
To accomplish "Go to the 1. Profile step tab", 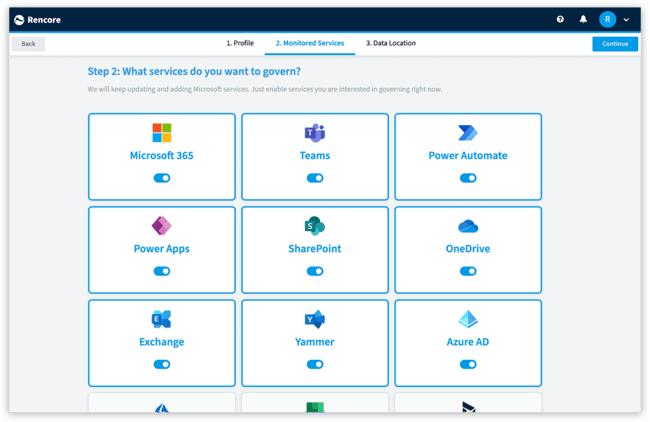I will [x=240, y=43].
